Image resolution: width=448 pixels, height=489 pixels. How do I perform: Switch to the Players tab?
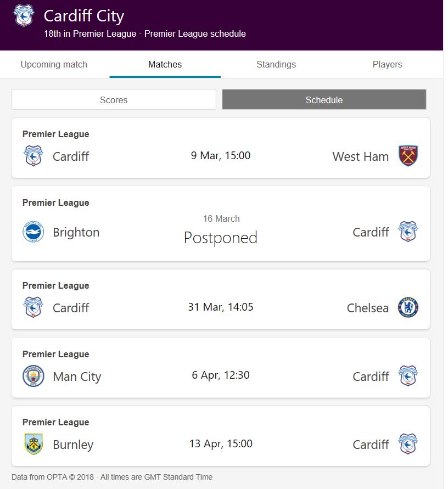387,64
